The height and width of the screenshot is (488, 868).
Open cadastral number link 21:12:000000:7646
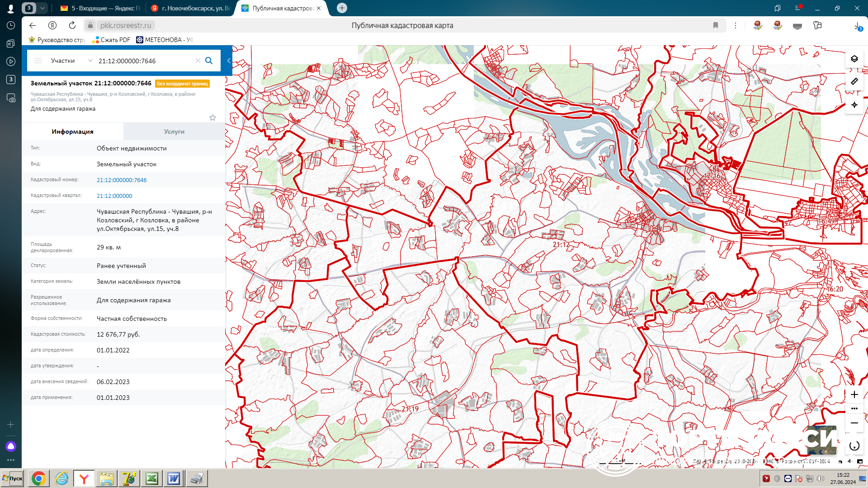[122, 180]
